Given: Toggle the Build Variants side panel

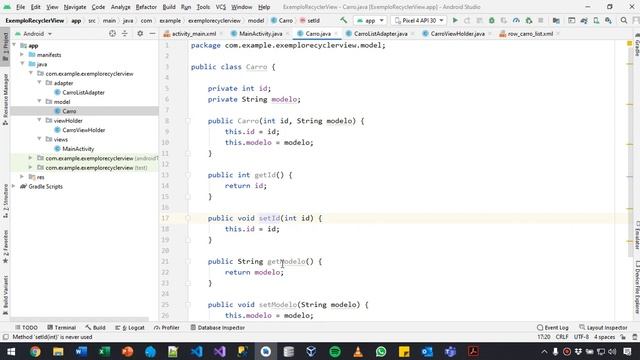Looking at the screenshot, I should (x=5, y=295).
